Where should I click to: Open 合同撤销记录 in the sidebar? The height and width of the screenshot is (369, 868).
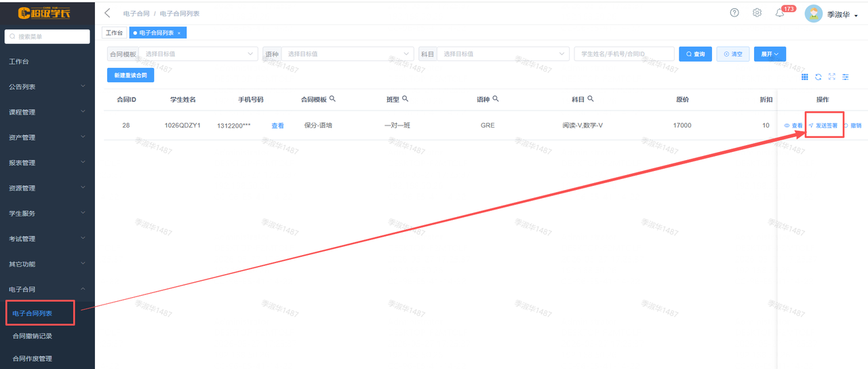[32, 336]
